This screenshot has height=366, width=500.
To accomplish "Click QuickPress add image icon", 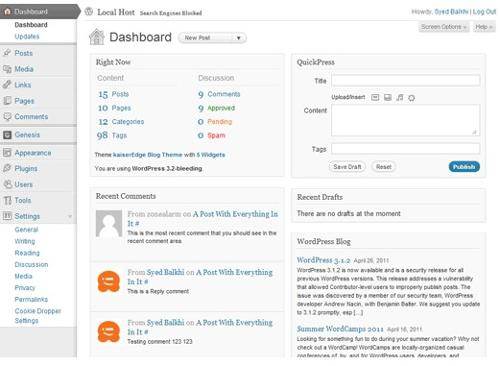I will [x=375, y=97].
